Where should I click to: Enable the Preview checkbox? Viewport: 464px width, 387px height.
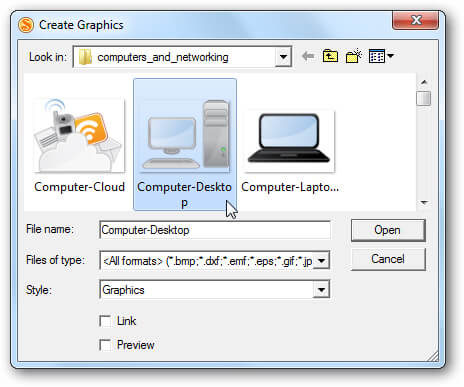click(105, 345)
